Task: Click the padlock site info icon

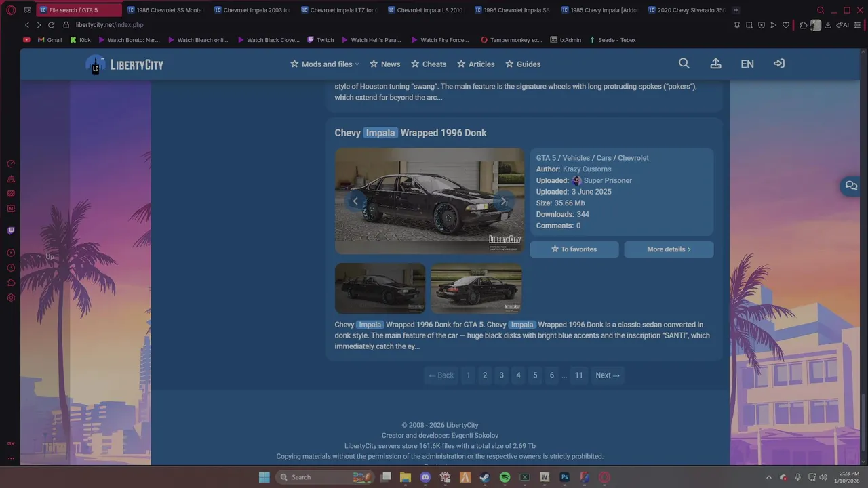Action: (x=66, y=25)
